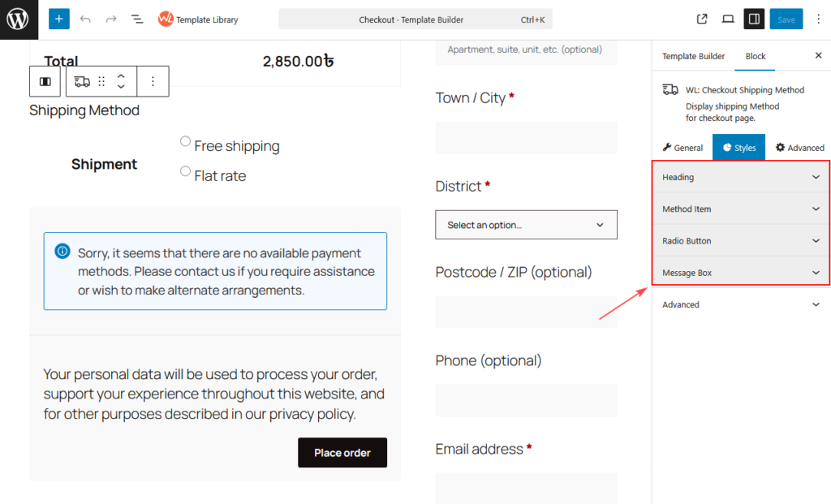Image resolution: width=831 pixels, height=504 pixels.
Task: Open the block inserter plus button
Action: pos(59,19)
